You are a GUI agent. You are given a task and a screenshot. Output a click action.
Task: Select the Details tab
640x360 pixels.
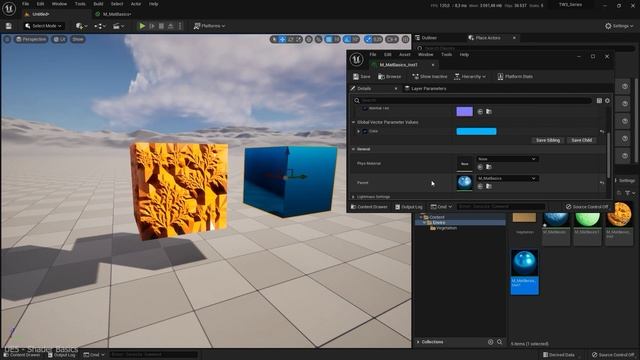364,88
